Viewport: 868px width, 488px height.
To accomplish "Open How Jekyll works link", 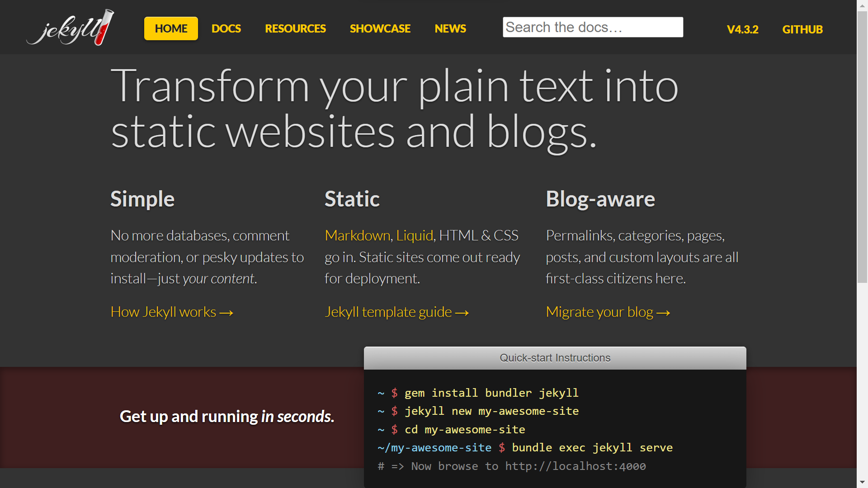I will (x=172, y=312).
